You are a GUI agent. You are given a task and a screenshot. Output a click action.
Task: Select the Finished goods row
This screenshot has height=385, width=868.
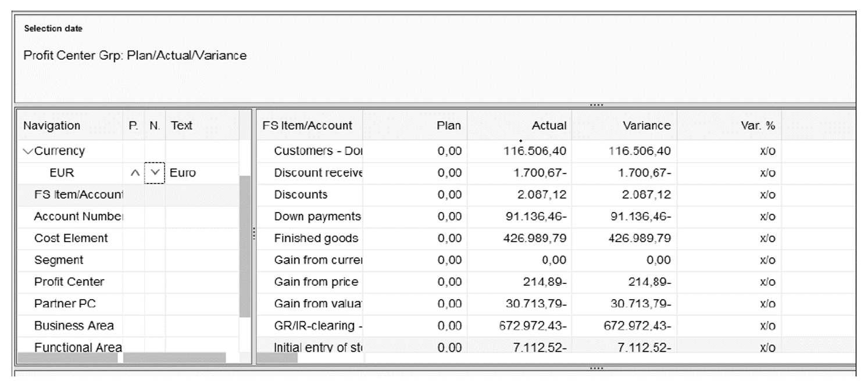(x=316, y=238)
